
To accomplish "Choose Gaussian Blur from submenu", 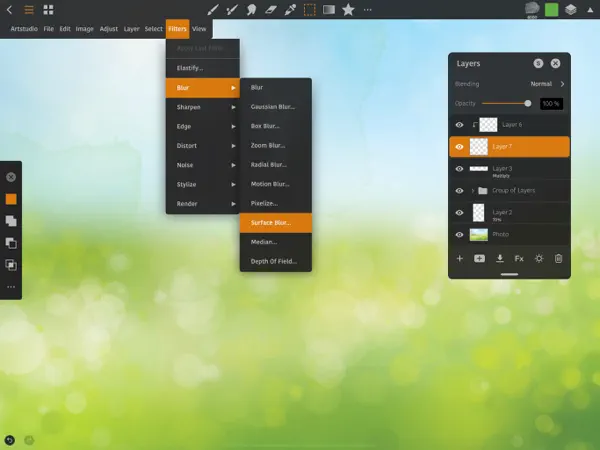I will point(276,107).
